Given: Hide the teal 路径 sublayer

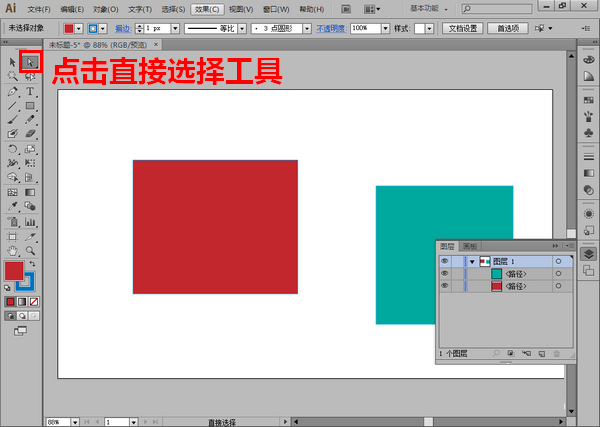Looking at the screenshot, I should point(444,274).
